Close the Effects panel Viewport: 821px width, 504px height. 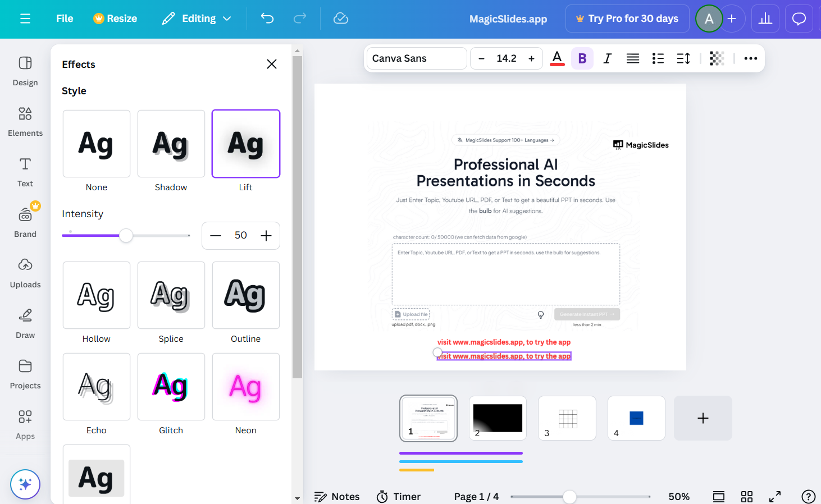point(272,64)
